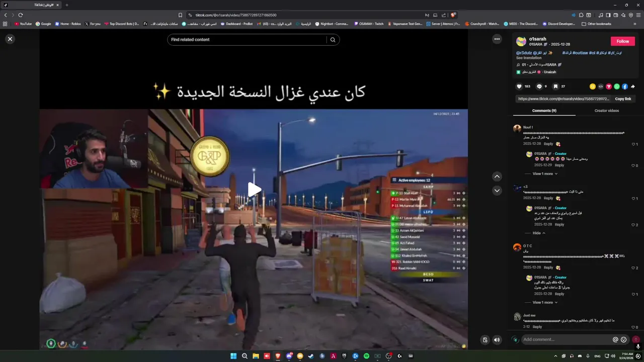Mute the video with speaker icon
The image size is (644, 362).
click(x=497, y=340)
